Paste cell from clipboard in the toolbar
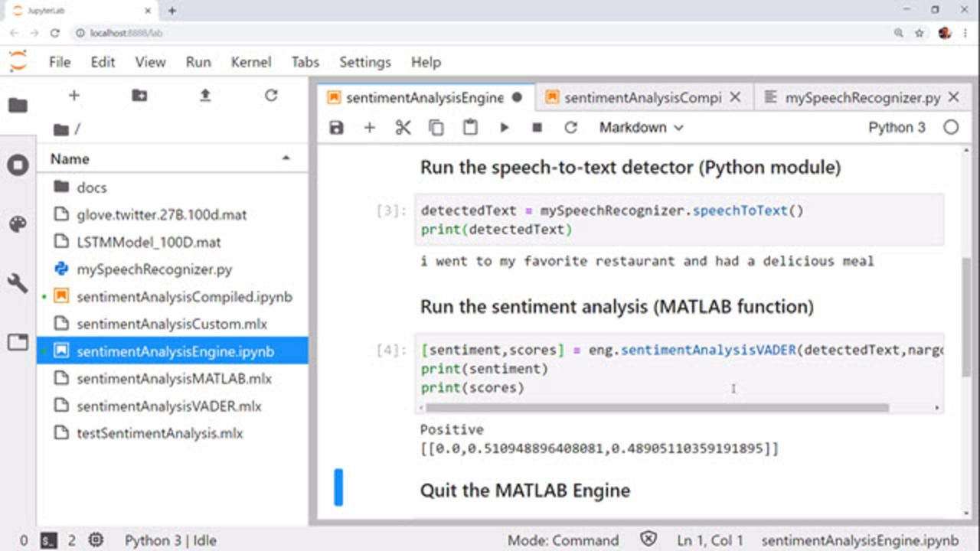 470,128
